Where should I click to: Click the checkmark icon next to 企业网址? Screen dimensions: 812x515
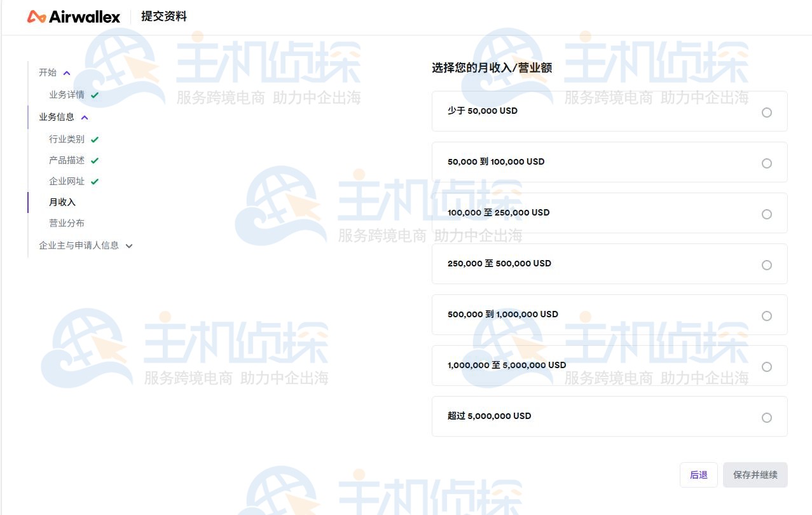(x=95, y=181)
